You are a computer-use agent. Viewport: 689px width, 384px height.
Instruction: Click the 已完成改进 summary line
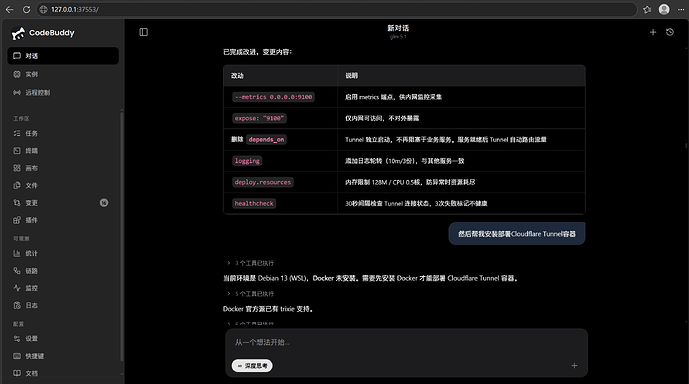[257, 52]
